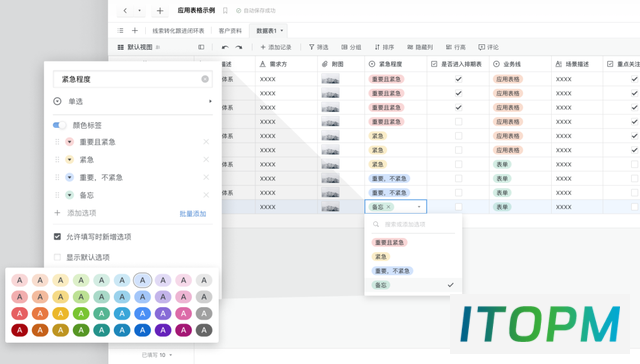Choose 重要且紧急 in dropdown list
640x364 pixels.
389,242
